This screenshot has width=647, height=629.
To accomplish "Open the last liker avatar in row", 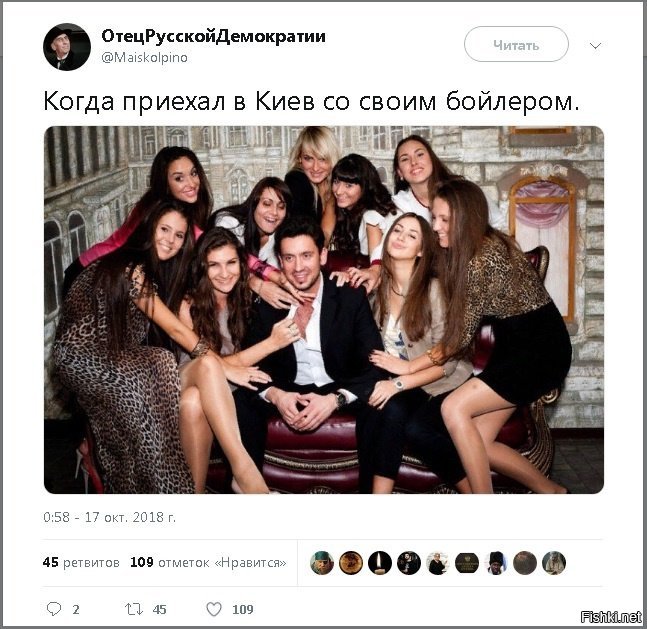I will [554, 563].
